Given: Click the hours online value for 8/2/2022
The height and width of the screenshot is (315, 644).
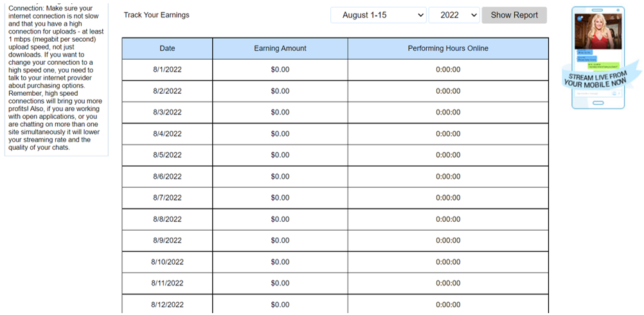Looking at the screenshot, I should (x=448, y=91).
